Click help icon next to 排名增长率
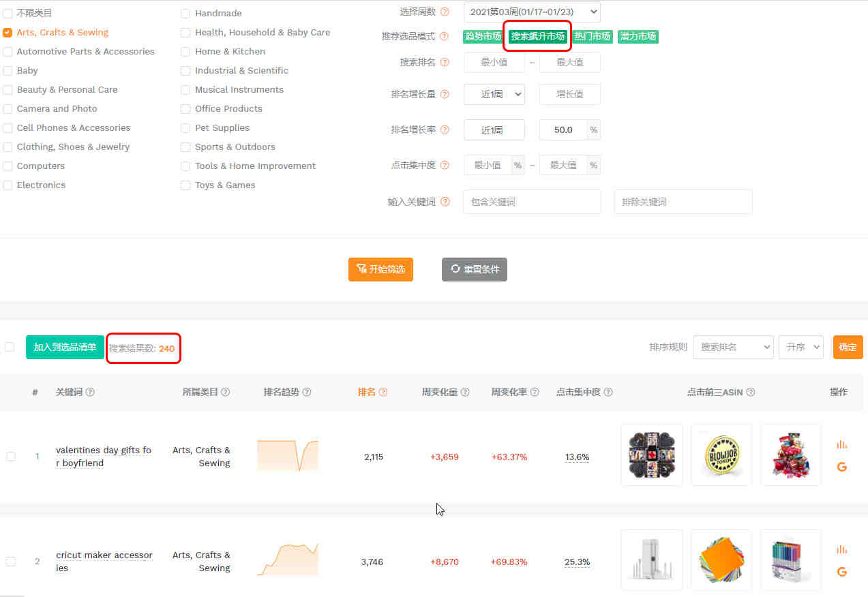 (x=445, y=129)
